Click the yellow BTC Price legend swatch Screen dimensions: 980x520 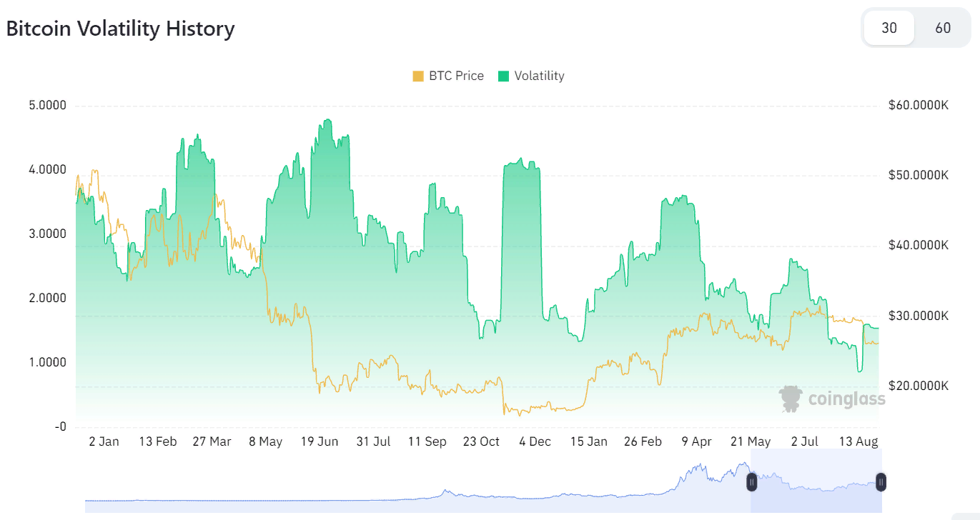pyautogui.click(x=418, y=76)
